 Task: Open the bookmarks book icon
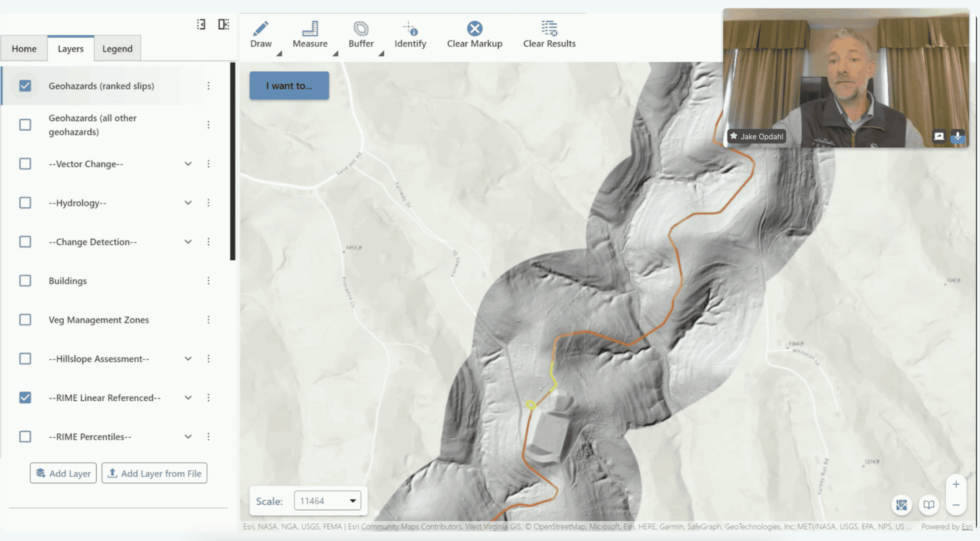928,505
